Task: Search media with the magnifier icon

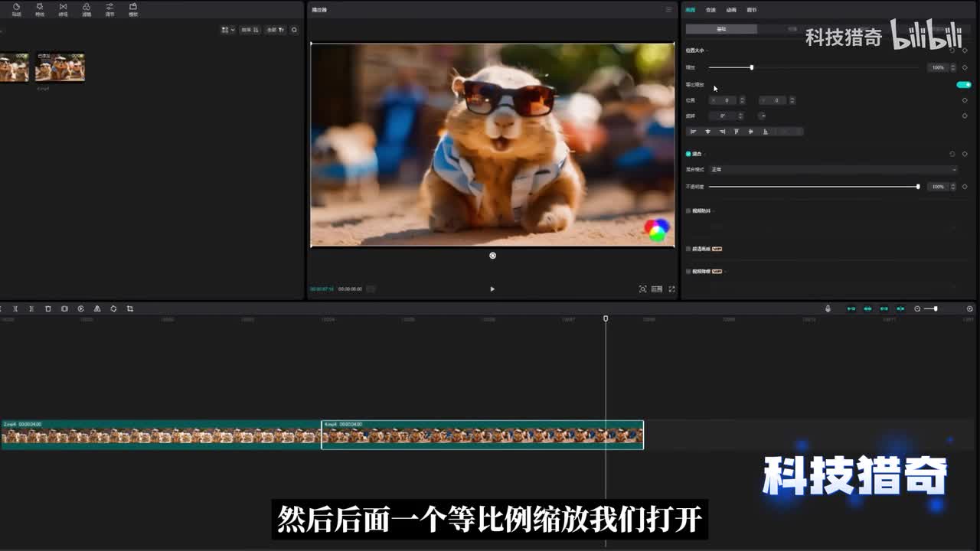Action: coord(294,30)
